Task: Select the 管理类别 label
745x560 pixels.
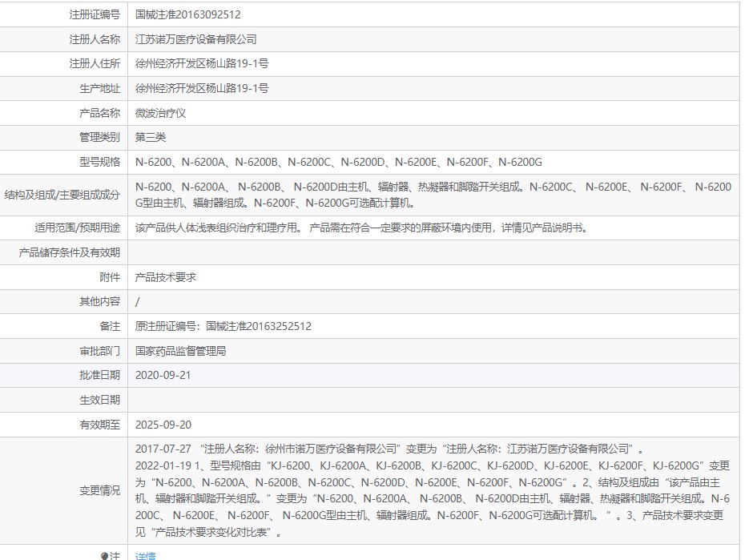Action: [100, 137]
